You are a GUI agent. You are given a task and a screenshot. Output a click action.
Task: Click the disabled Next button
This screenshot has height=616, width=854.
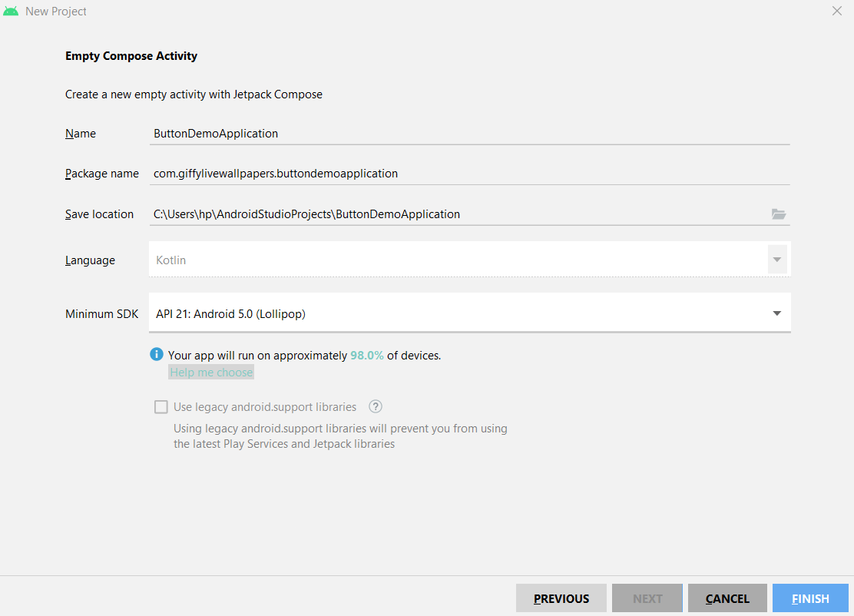point(647,598)
